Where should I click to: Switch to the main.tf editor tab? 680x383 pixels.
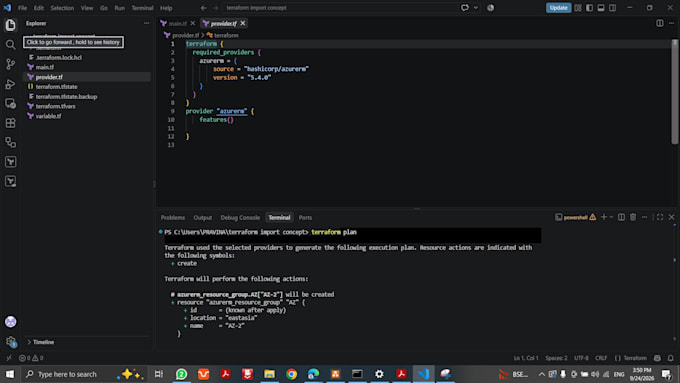[x=178, y=23]
